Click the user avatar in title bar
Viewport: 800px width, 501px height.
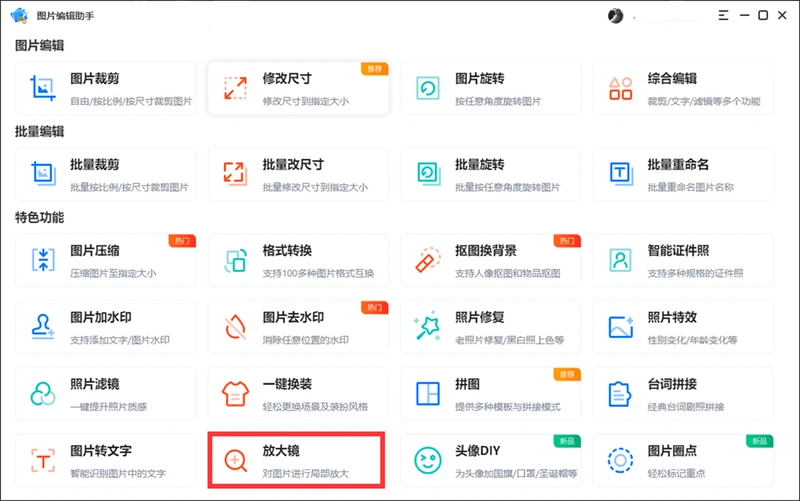[x=616, y=16]
